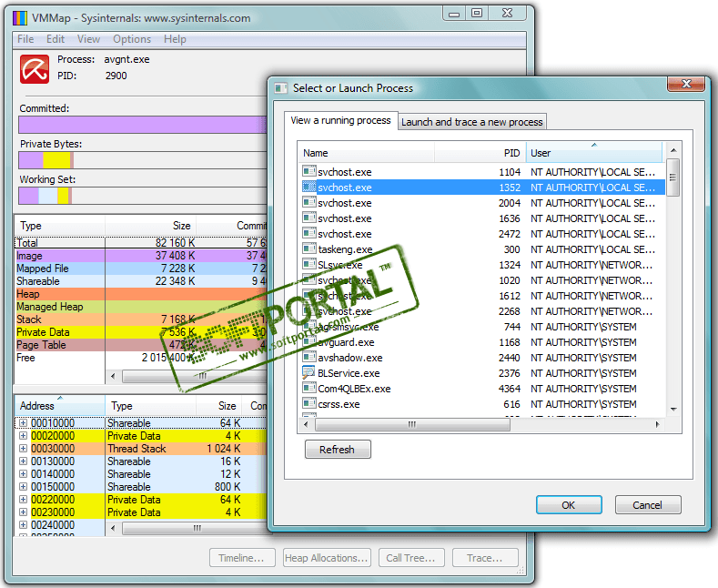
Task: Click the Working Set bar light blue segment
Action: (x=48, y=196)
